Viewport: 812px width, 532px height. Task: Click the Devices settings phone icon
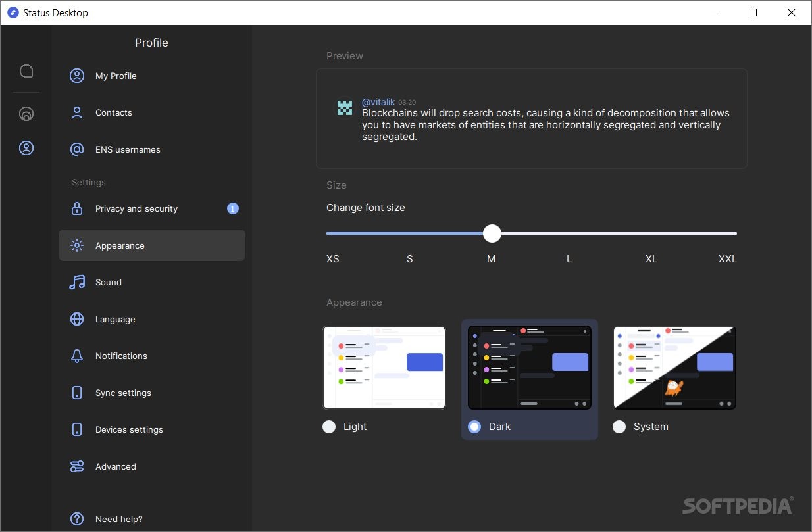(x=77, y=429)
